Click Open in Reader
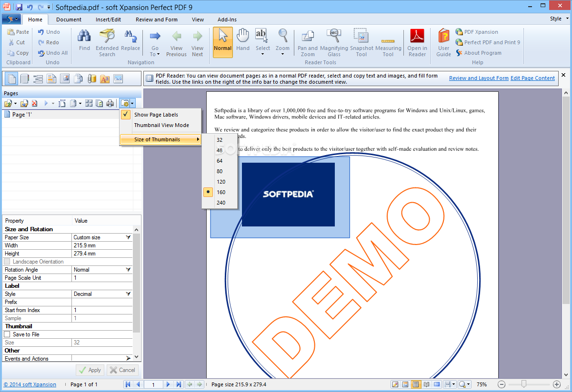Screen dimensions: 572x392 tap(417, 42)
